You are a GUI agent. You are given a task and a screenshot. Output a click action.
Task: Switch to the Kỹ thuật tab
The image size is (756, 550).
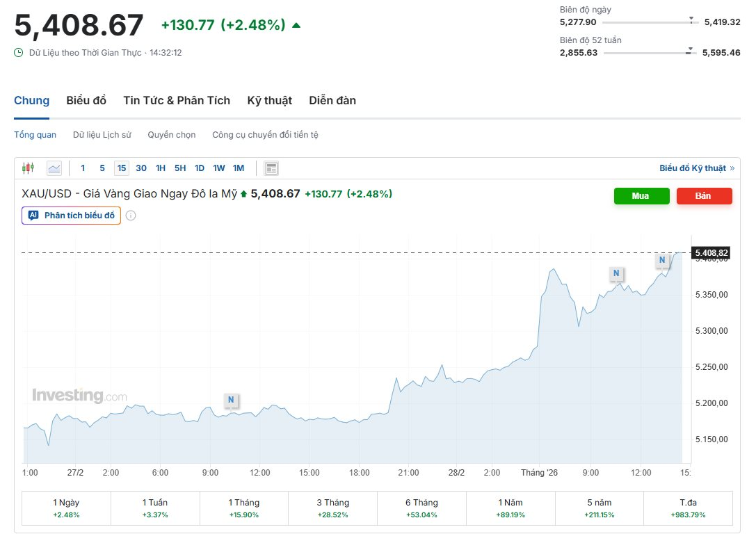coord(269,100)
